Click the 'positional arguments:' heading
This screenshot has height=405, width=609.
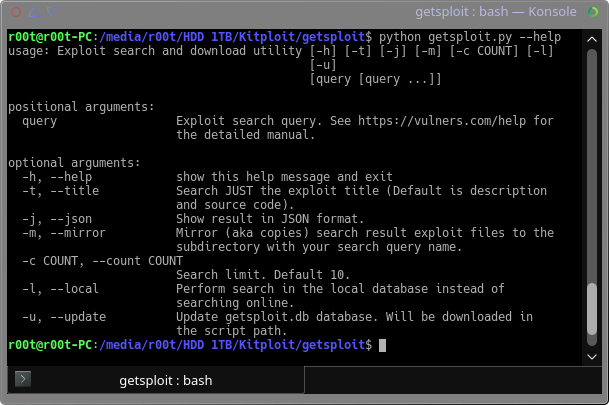coord(82,107)
